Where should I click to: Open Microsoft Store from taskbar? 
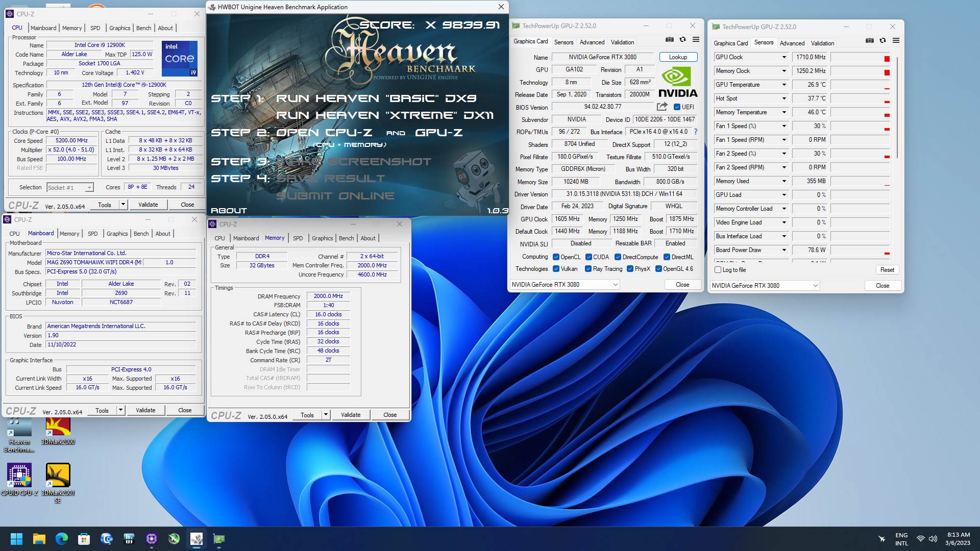pos(84,539)
